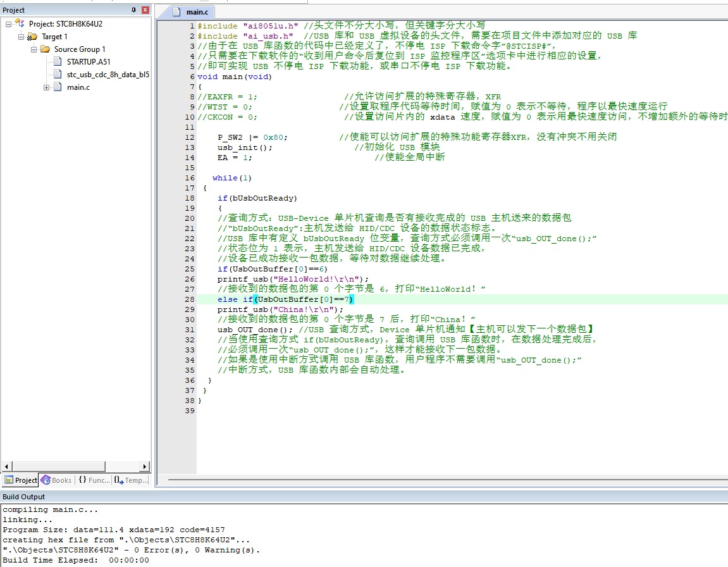The height and width of the screenshot is (567, 728).
Task: Click on the 'void main(void)' line
Action: click(x=235, y=77)
